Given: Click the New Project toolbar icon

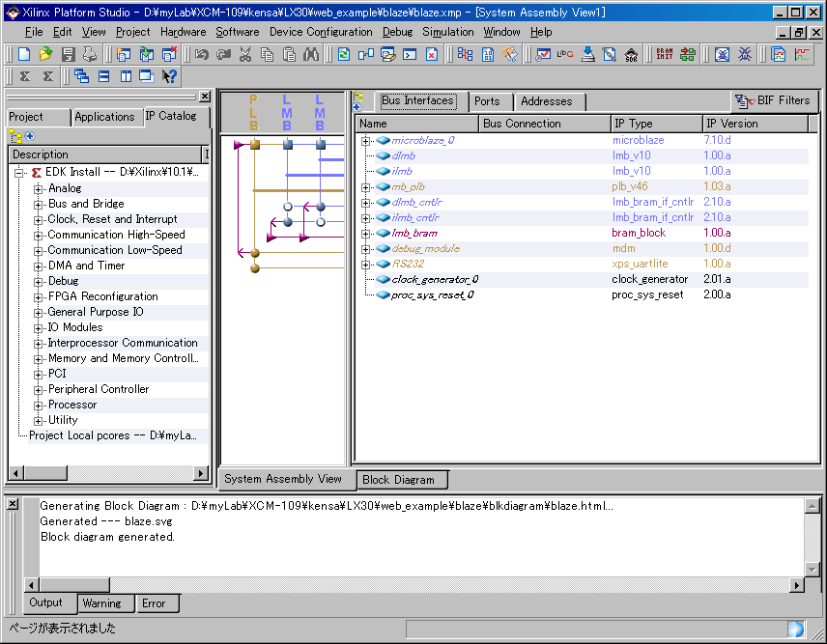Looking at the screenshot, I should click(x=25, y=54).
